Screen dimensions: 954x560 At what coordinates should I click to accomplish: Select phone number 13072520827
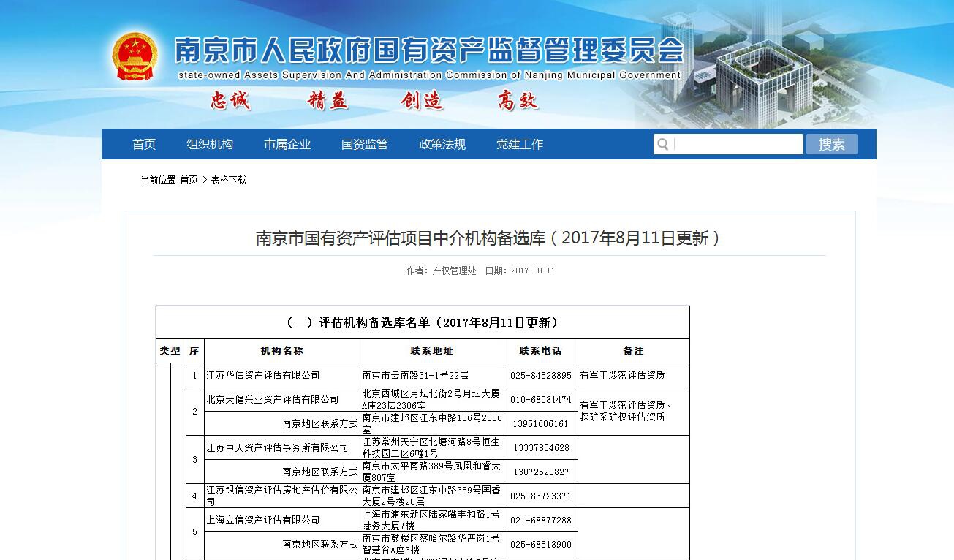coord(541,472)
